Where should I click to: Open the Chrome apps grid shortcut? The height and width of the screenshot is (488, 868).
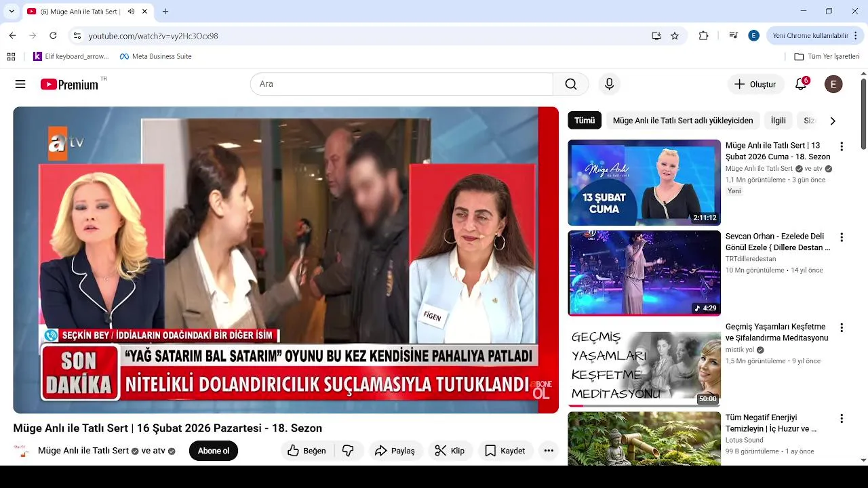click(11, 56)
